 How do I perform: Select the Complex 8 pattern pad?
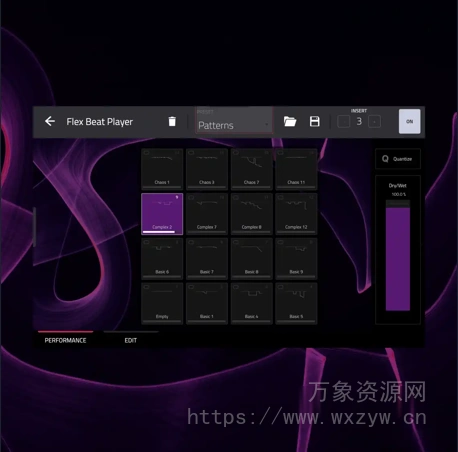click(251, 214)
